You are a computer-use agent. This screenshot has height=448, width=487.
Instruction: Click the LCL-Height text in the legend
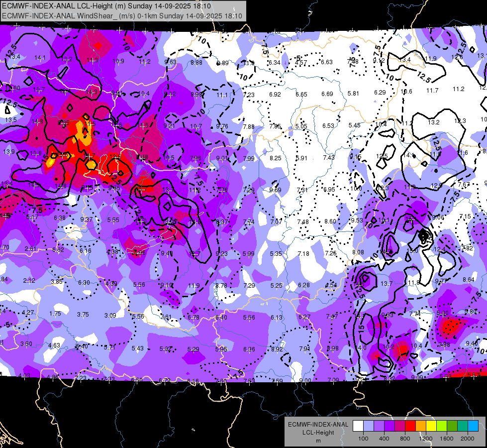(318, 433)
